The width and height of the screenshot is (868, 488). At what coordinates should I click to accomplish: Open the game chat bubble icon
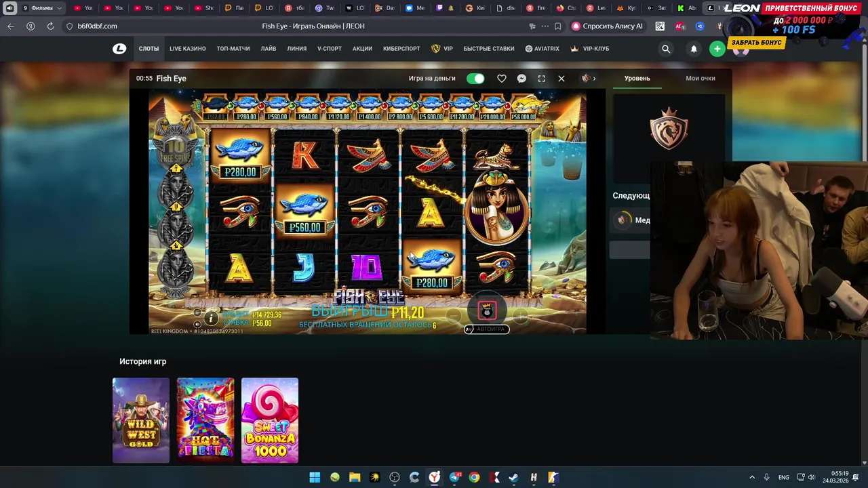(521, 79)
